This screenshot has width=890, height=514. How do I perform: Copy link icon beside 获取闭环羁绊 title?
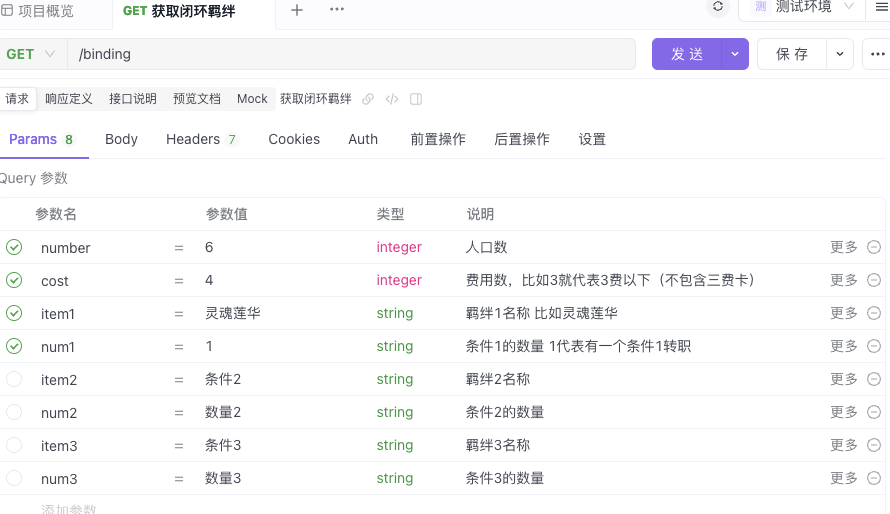click(368, 99)
